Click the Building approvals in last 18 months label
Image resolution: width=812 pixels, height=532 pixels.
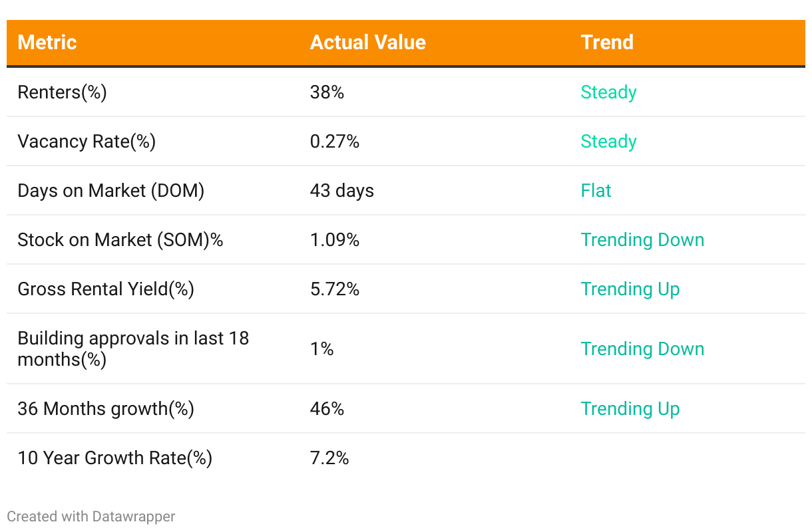pyautogui.click(x=133, y=348)
